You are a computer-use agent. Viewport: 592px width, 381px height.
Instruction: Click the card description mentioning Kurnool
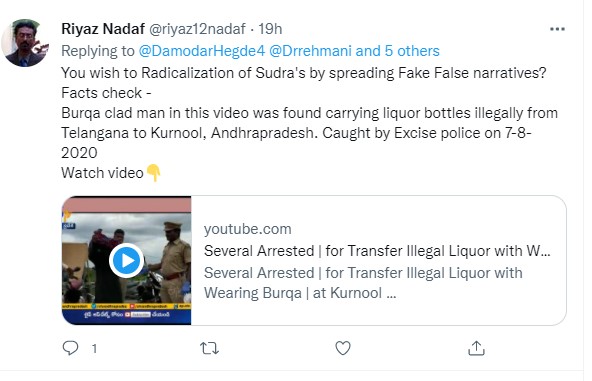pyautogui.click(x=363, y=283)
